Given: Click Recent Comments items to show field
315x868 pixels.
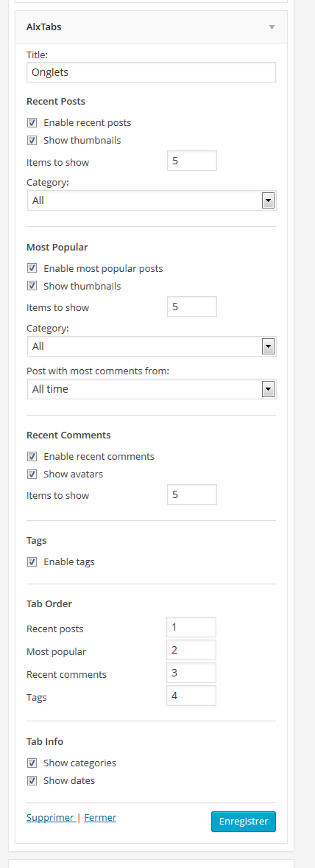Looking at the screenshot, I should 192,494.
